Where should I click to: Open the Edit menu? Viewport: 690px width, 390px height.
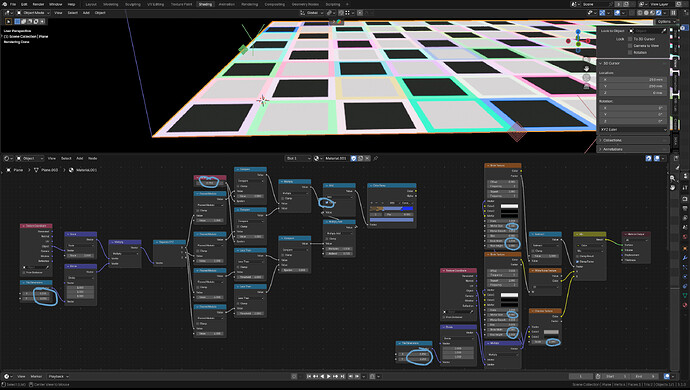click(24, 4)
